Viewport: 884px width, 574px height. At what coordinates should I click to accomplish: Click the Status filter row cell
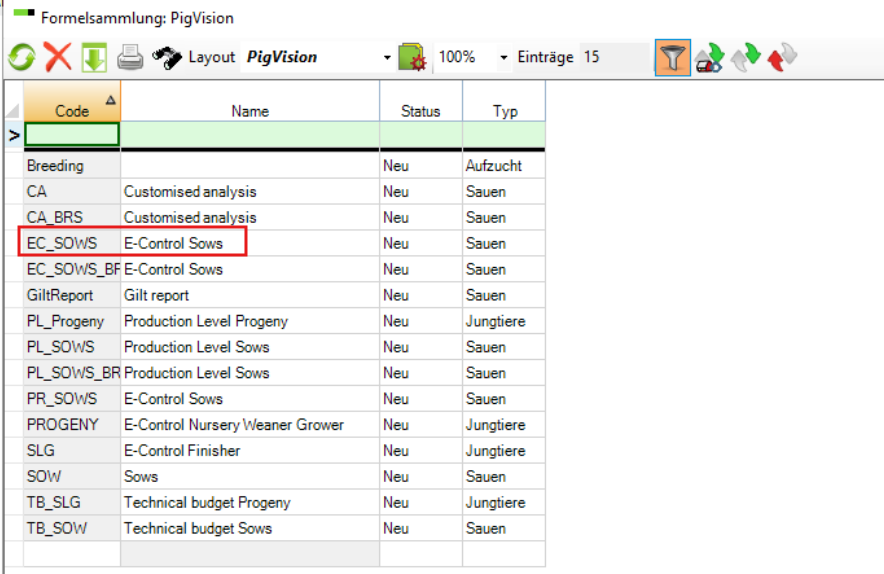tap(421, 135)
